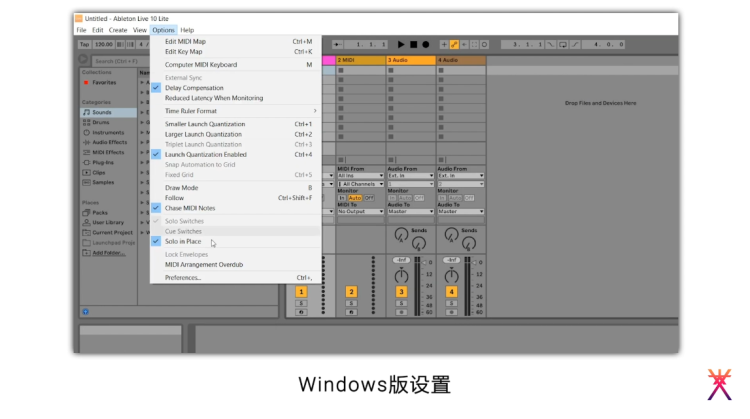Start playback with the Play button
The image size is (750, 419).
pyautogui.click(x=401, y=44)
